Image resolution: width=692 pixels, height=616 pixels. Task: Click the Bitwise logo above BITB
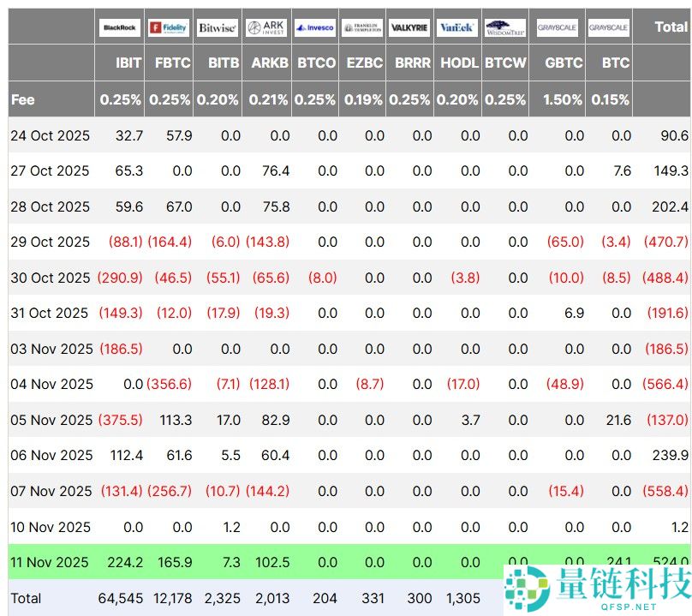(x=217, y=27)
